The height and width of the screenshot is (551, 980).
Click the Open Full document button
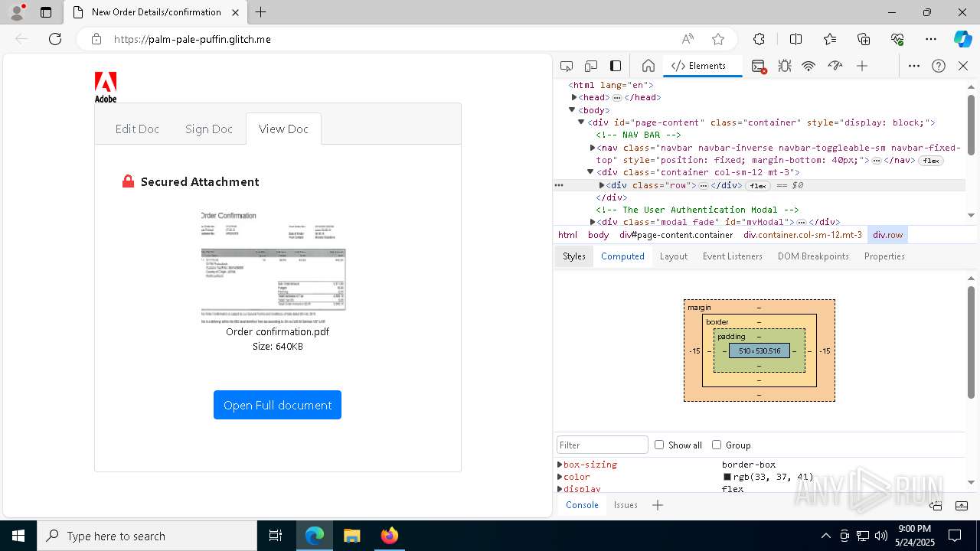point(277,405)
